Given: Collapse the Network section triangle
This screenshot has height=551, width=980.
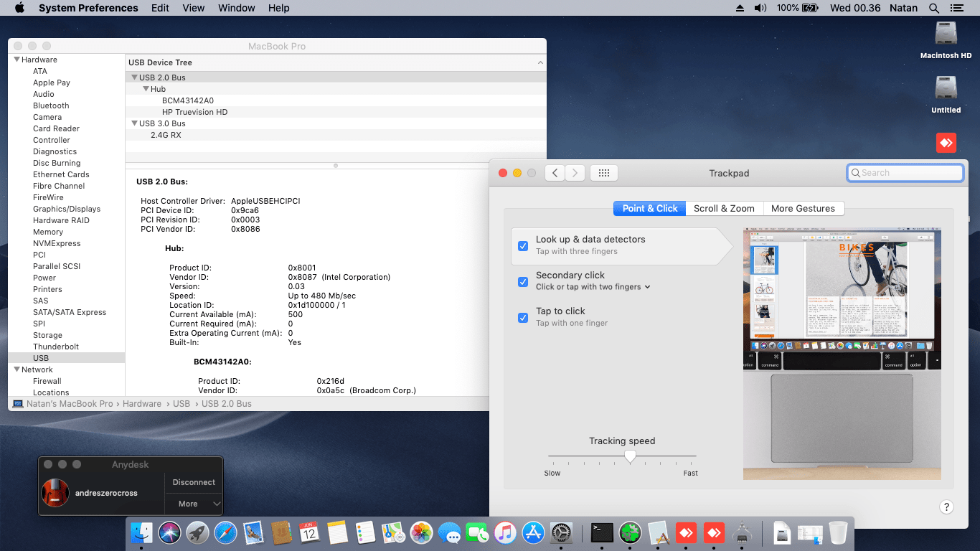Looking at the screenshot, I should point(17,369).
